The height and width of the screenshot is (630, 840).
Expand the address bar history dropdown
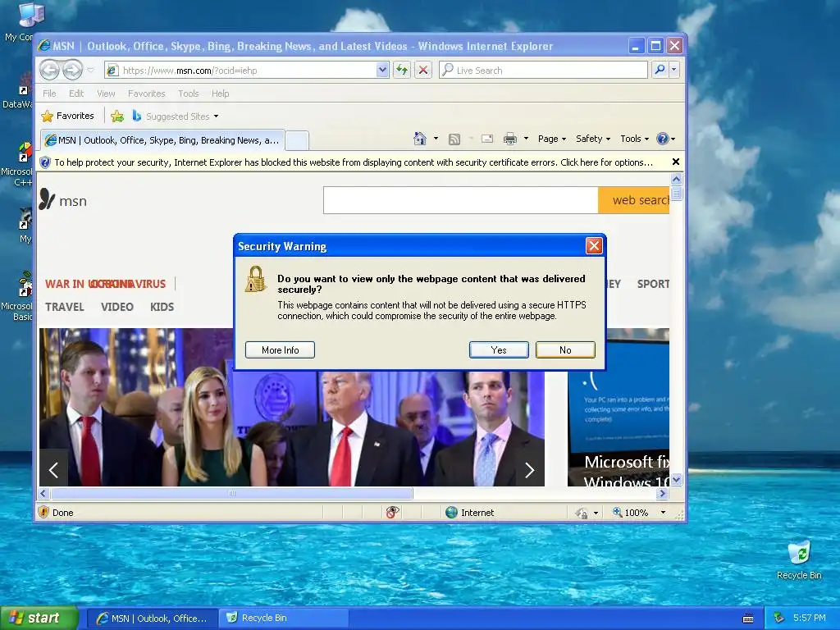(x=382, y=71)
